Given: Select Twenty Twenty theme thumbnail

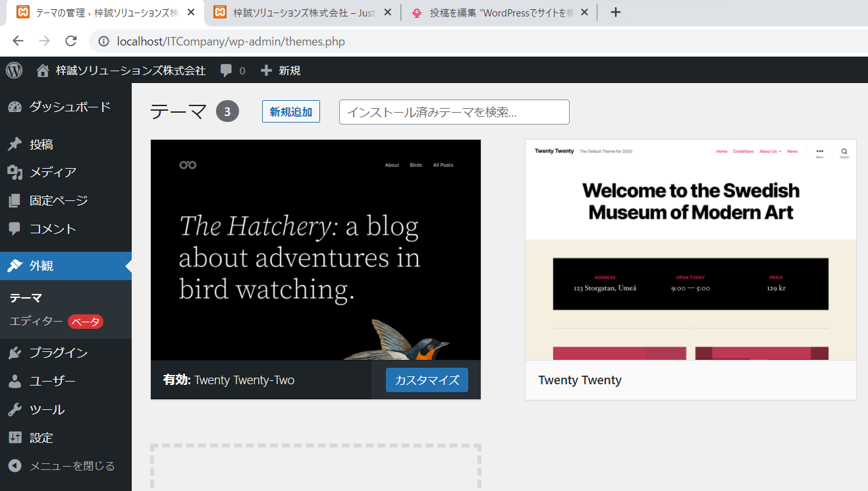Looking at the screenshot, I should coord(690,250).
